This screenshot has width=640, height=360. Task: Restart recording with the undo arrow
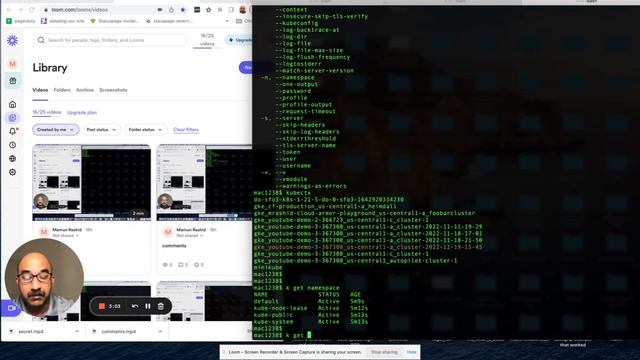click(135, 306)
